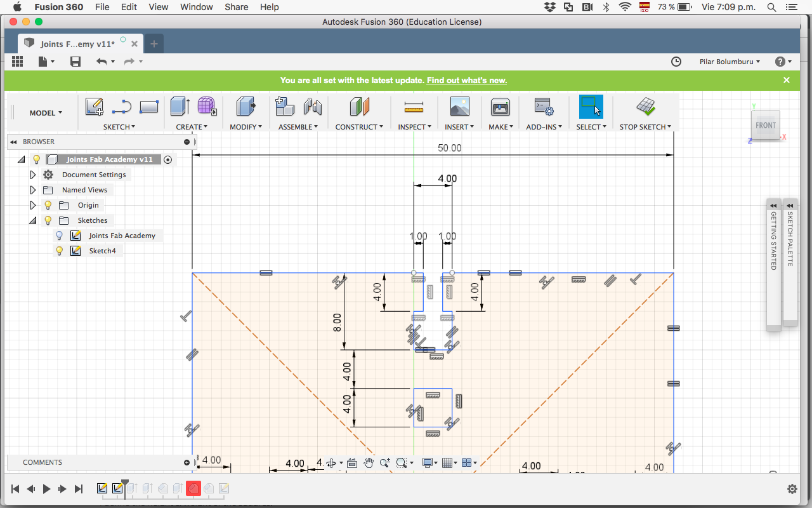Expand the Sketch Palette panel

pyautogui.click(x=790, y=206)
